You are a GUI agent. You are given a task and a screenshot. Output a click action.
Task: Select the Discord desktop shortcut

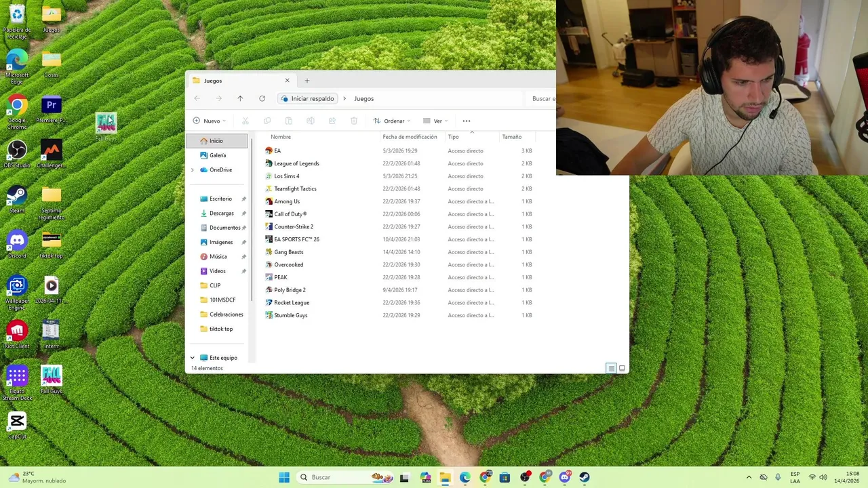[x=17, y=244]
